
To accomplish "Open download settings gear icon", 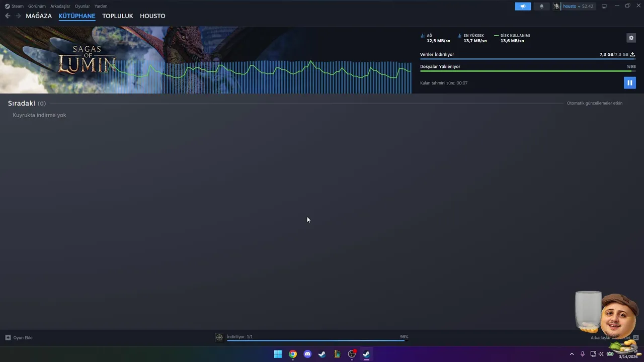I will coord(631,38).
